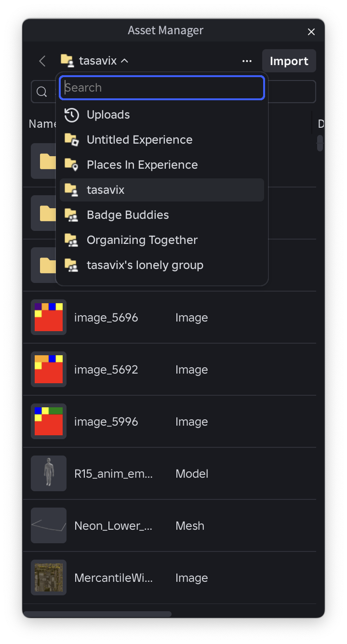Select the Neon_Lower_... mesh item
Viewport: 347px width, 644px height.
(x=170, y=526)
